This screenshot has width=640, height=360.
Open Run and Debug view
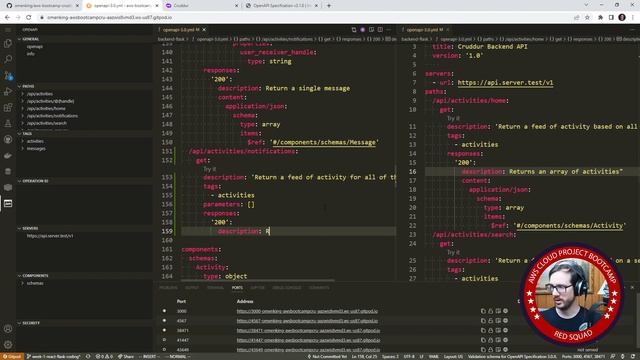coord(8,91)
